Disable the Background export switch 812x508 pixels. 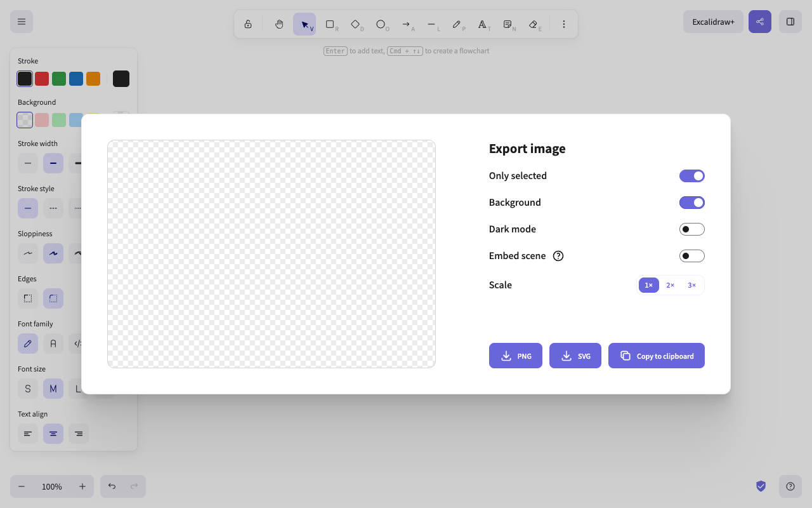(x=692, y=203)
